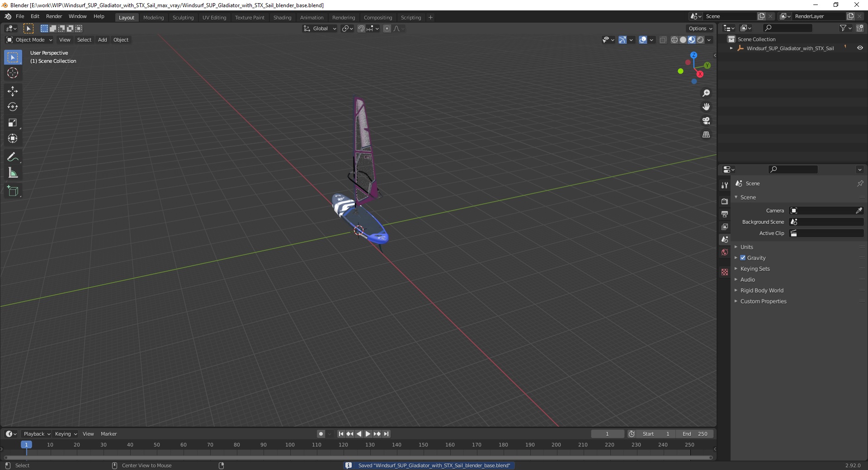Open the View Layer properties tab
Image resolution: width=868 pixels, height=470 pixels.
pos(725,227)
